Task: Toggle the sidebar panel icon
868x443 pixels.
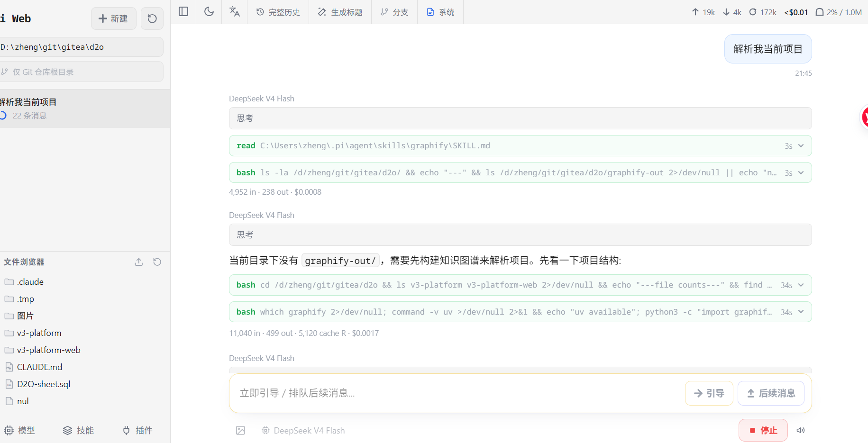Action: (x=183, y=12)
